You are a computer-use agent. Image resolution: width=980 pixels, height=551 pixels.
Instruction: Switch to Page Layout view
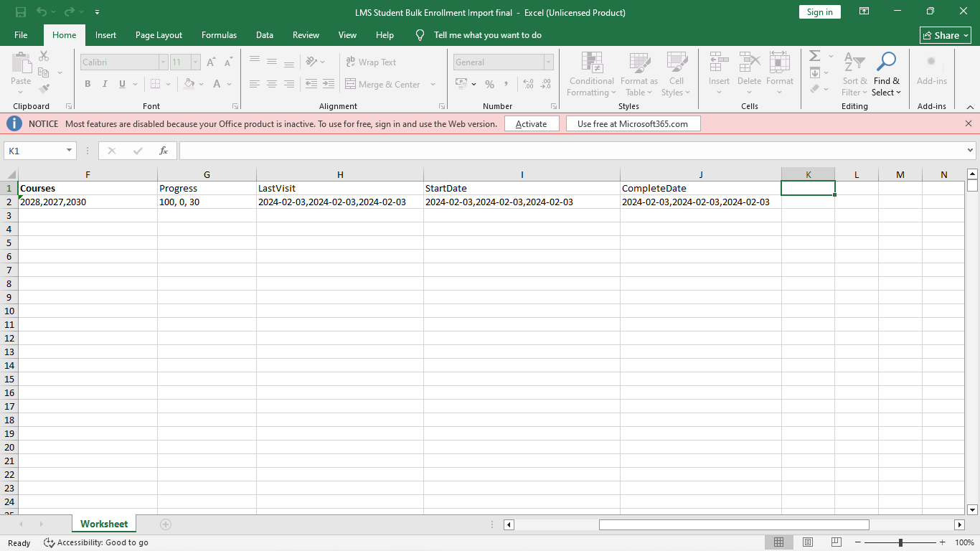[x=808, y=542]
